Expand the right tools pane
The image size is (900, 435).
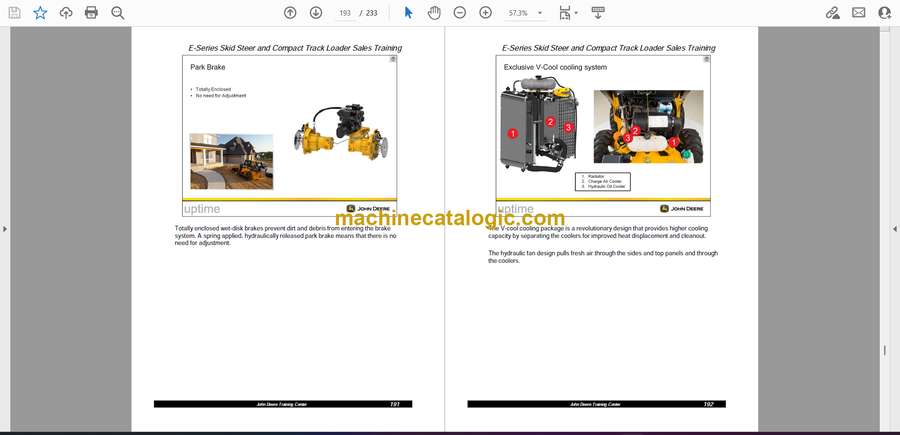tap(895, 229)
